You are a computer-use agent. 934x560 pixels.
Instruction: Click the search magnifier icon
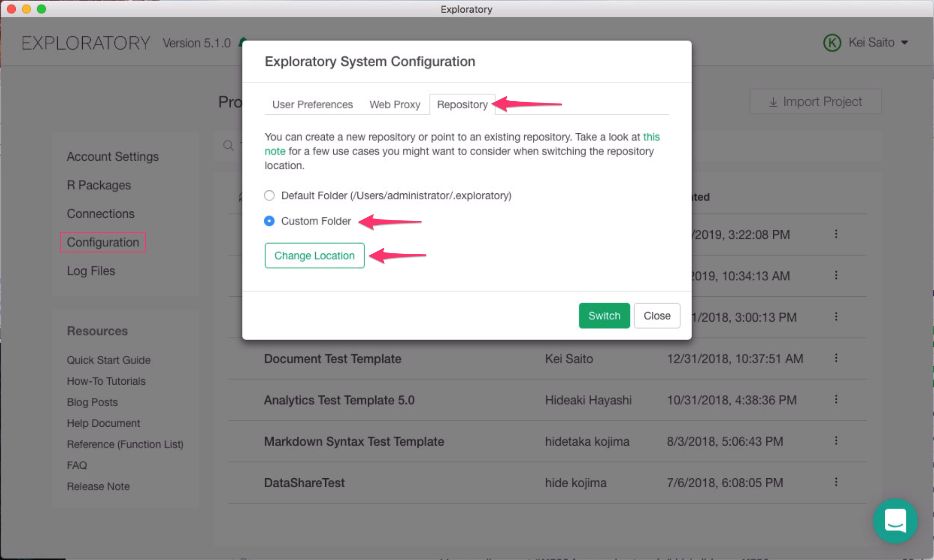[x=229, y=145]
